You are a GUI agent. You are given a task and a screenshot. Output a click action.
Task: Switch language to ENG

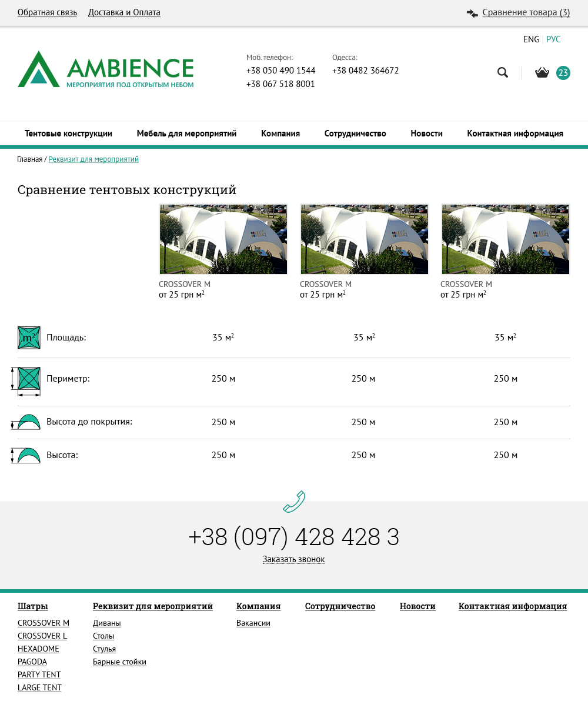(531, 39)
